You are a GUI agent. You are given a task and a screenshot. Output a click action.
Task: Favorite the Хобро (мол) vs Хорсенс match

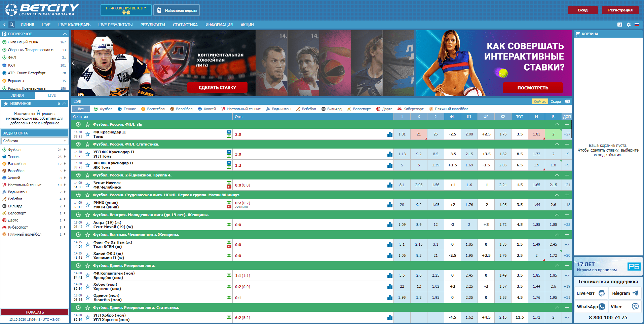point(87,286)
